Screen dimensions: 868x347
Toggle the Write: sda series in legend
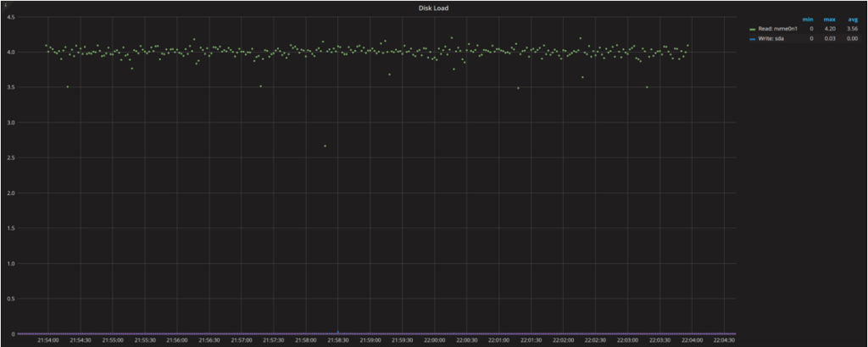tap(771, 39)
